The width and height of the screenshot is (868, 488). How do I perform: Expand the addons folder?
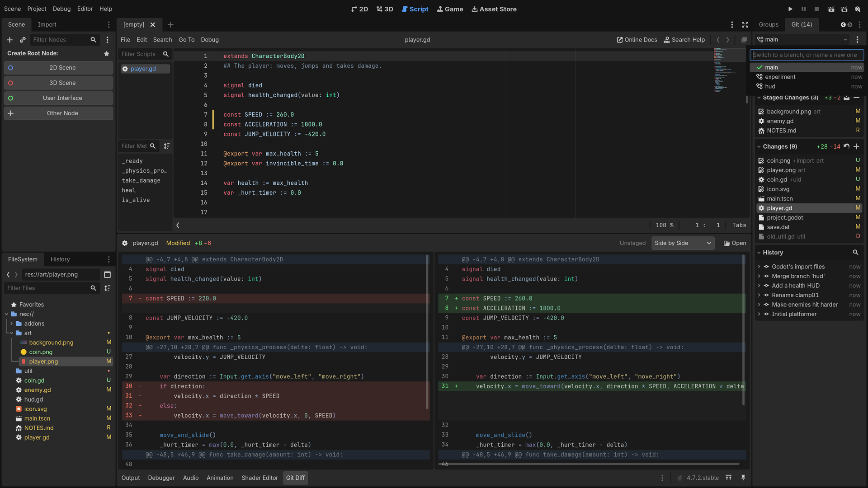[11, 324]
